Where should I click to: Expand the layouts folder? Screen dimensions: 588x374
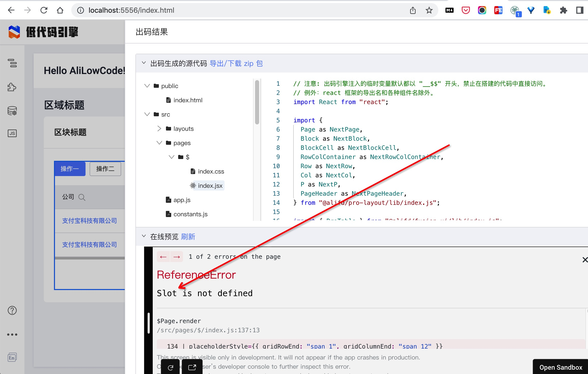(x=159, y=128)
